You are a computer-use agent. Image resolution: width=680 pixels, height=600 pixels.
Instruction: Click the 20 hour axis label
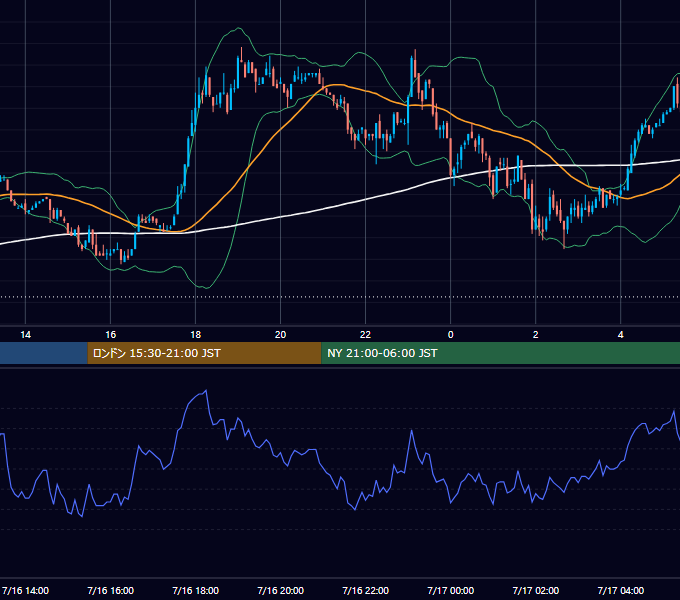(x=281, y=335)
